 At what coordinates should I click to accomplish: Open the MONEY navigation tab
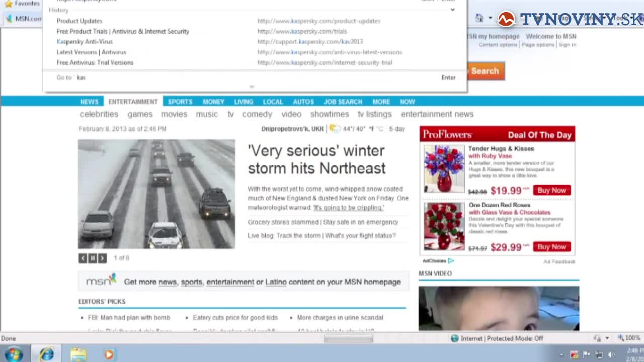(x=213, y=102)
